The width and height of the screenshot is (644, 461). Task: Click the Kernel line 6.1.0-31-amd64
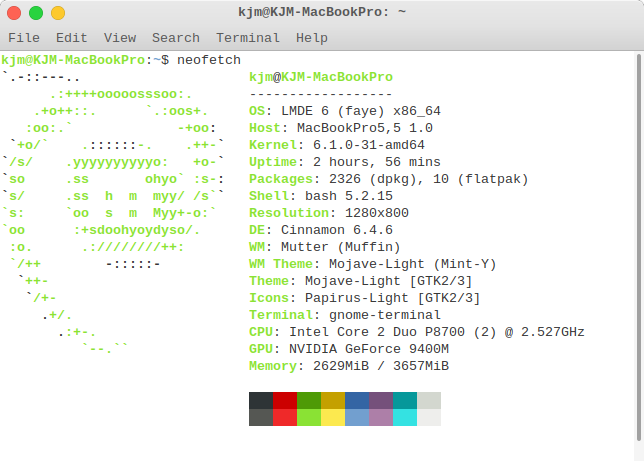337,145
